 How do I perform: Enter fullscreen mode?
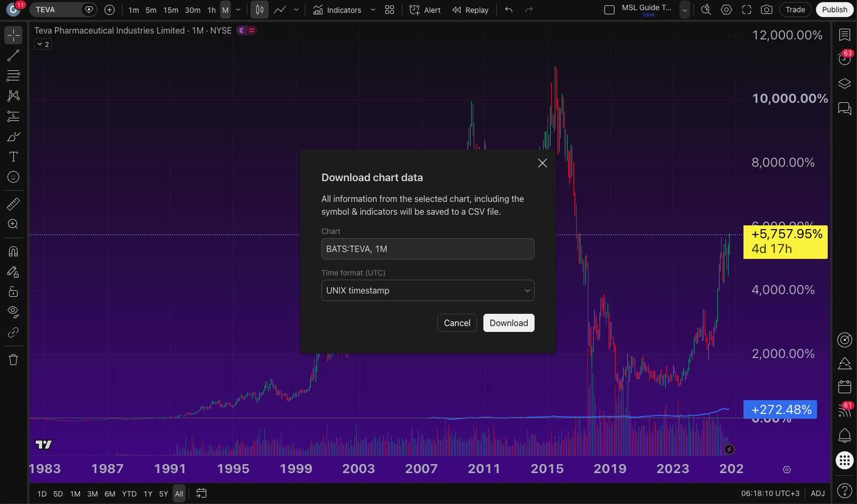[746, 10]
